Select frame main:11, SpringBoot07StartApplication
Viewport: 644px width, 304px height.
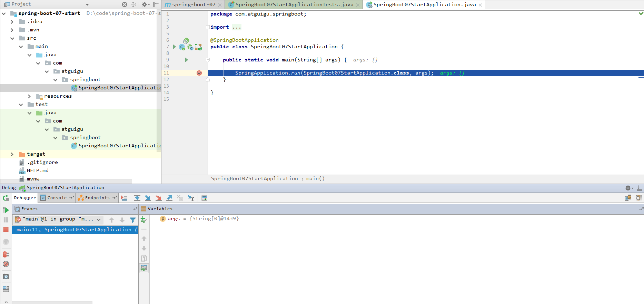[x=75, y=229]
